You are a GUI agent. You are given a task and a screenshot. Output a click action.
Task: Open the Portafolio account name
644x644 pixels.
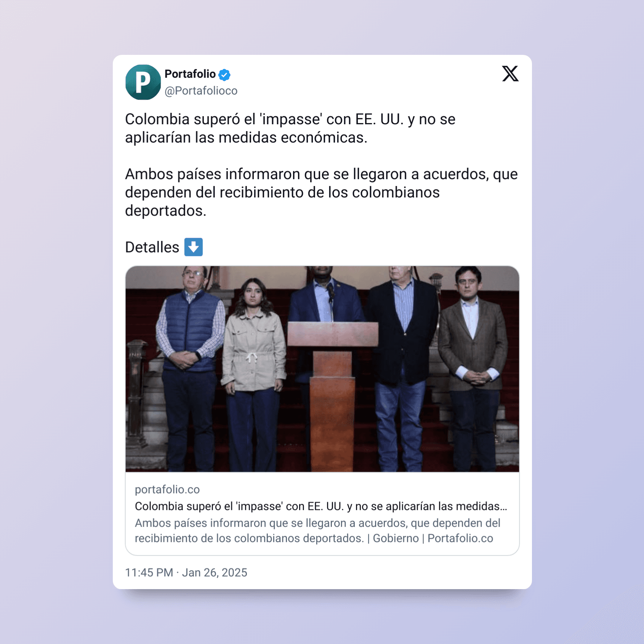click(190, 74)
